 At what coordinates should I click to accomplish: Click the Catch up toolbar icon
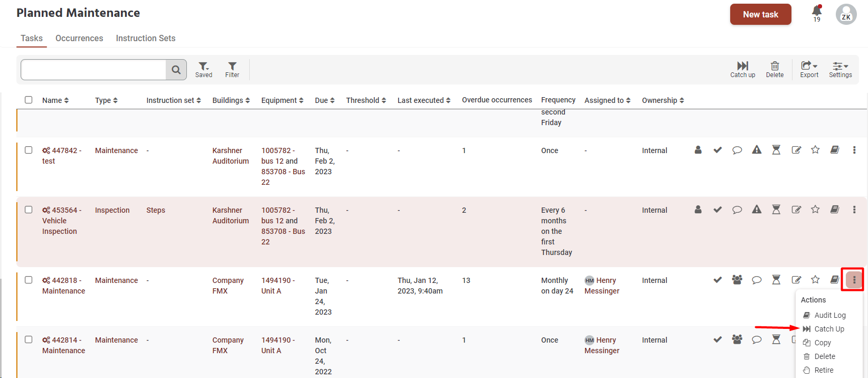[x=742, y=69]
